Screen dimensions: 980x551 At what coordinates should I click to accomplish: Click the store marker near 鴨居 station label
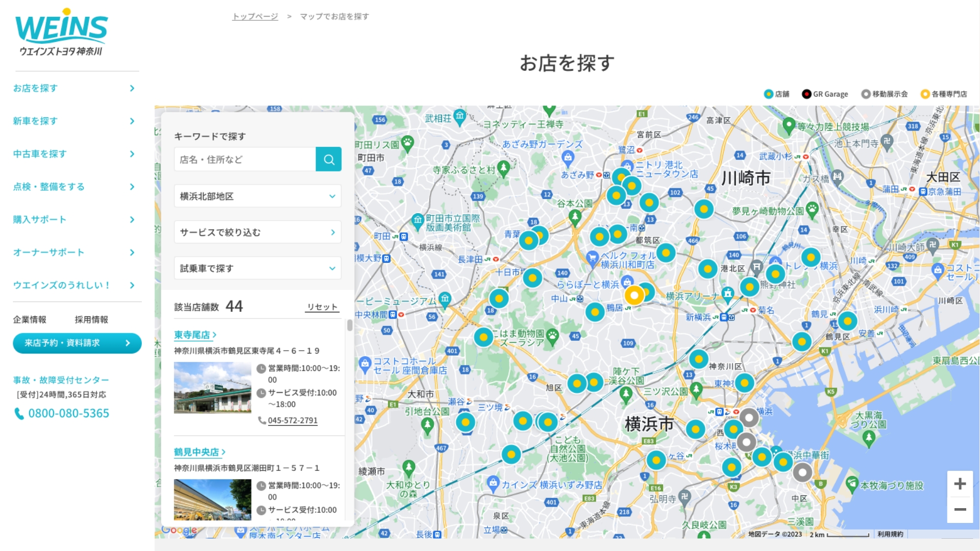point(595,312)
